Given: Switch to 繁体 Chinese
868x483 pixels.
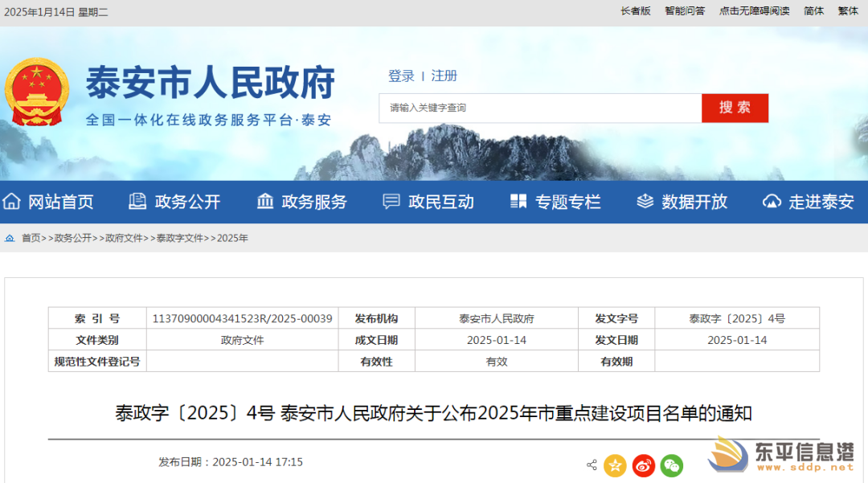Looking at the screenshot, I should click(848, 11).
